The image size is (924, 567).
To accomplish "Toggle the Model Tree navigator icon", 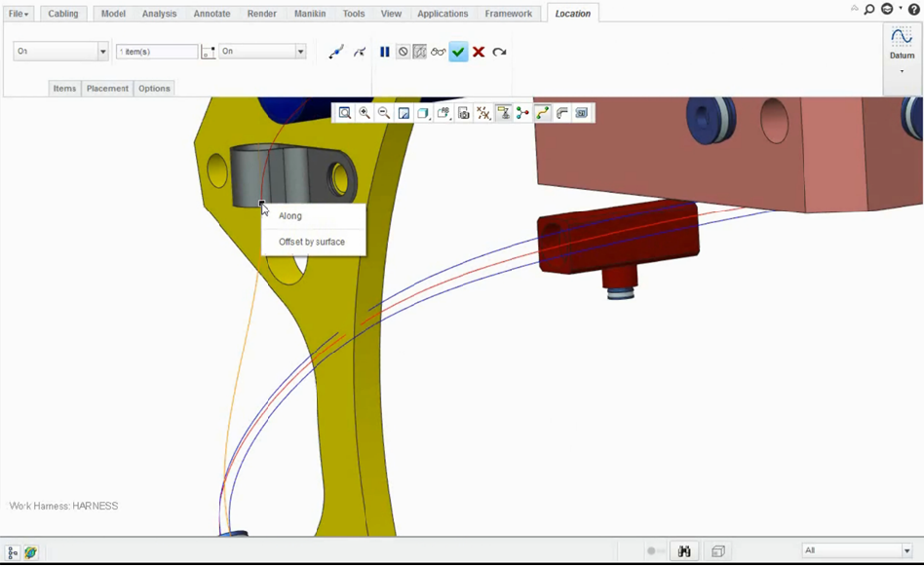I will point(13,552).
